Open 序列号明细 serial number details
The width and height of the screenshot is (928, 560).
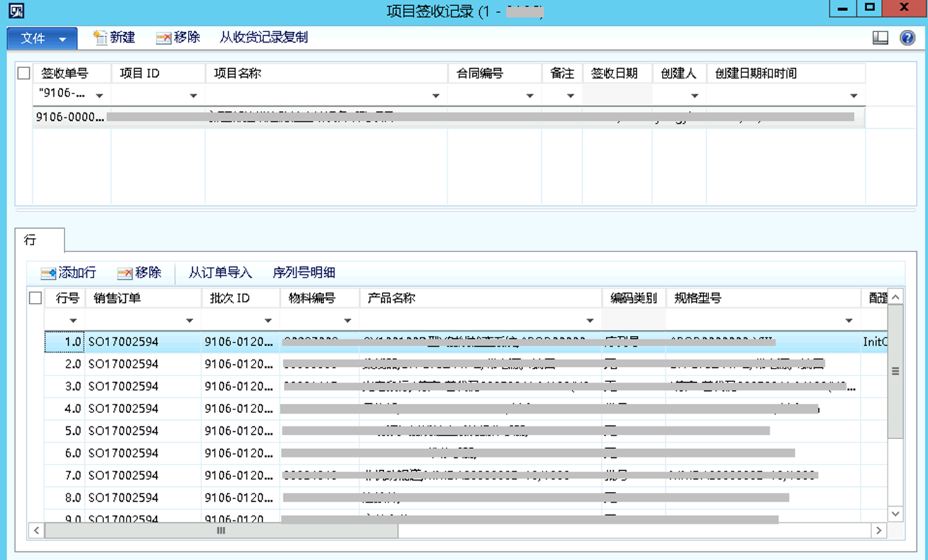pyautogui.click(x=304, y=273)
